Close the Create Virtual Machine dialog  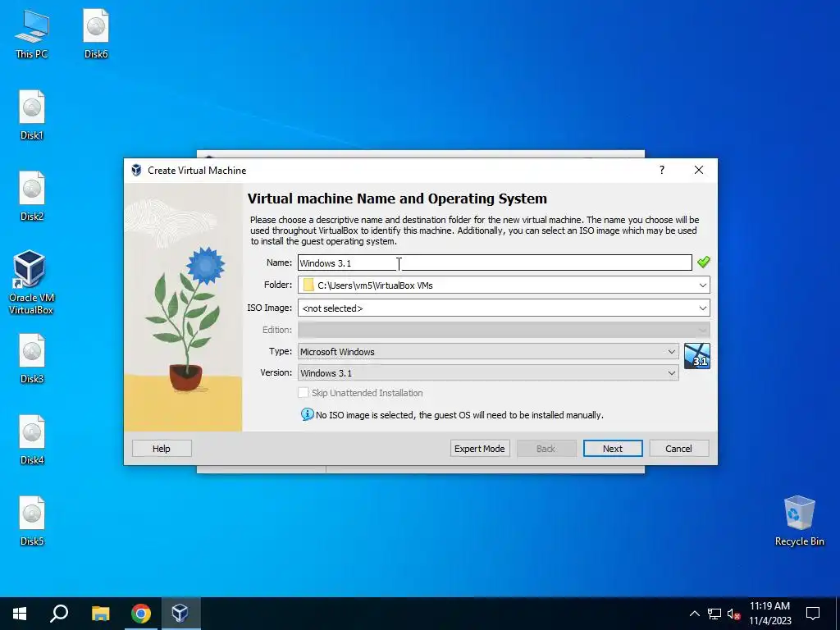click(699, 170)
